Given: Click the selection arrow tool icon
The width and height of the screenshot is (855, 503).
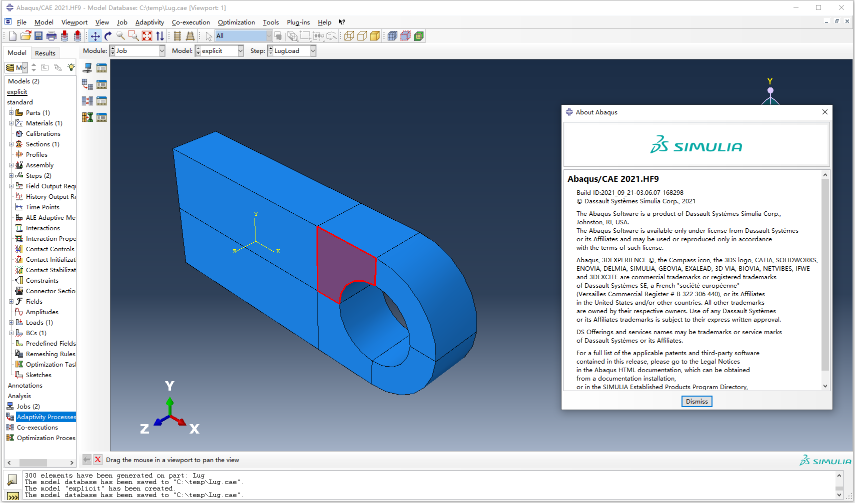Looking at the screenshot, I should tap(208, 36).
